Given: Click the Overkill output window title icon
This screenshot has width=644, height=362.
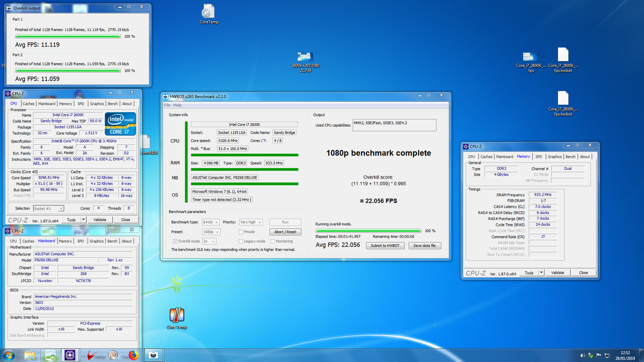Looking at the screenshot, I should tap(9, 8).
